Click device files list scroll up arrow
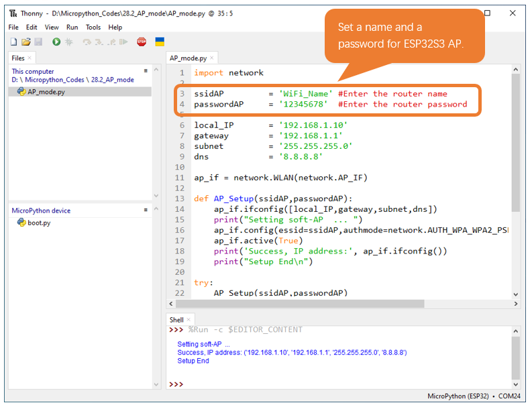The height and width of the screenshot is (407, 532). coord(156,209)
